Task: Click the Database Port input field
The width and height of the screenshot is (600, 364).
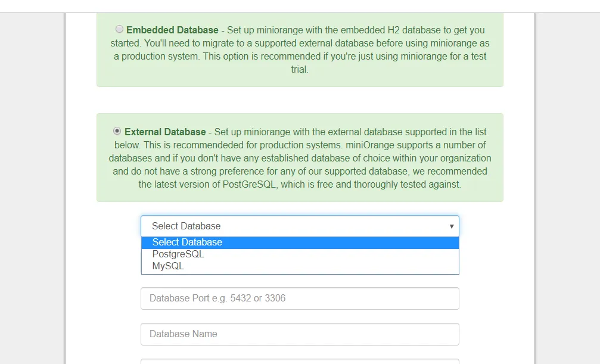Action: point(300,298)
